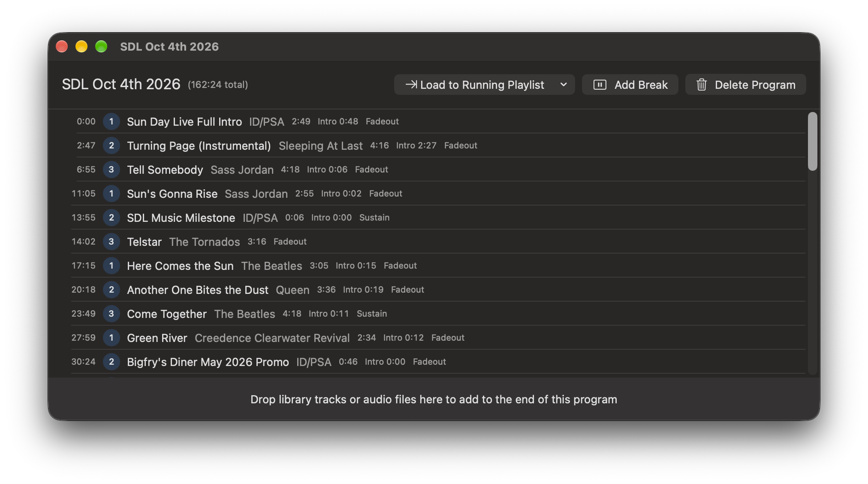Click artist Sleeping At Last

coord(321,146)
